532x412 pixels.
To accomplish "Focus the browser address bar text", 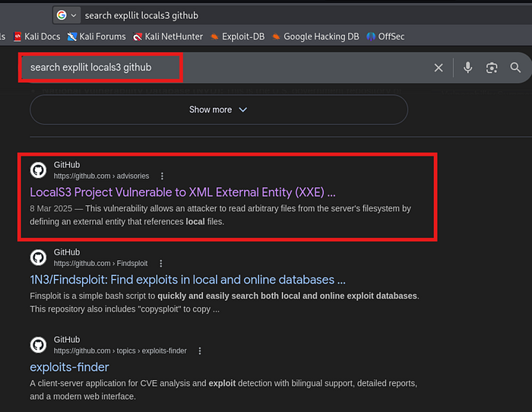I will 141,16.
